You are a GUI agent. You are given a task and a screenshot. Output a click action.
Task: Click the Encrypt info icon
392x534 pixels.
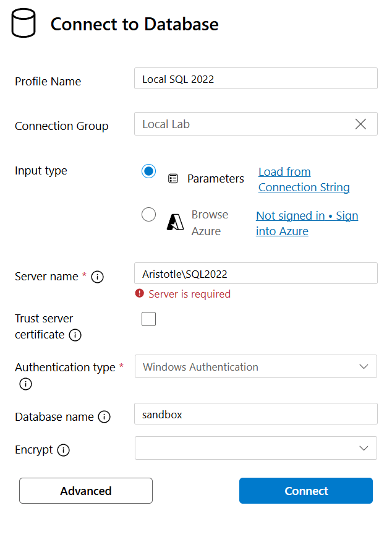tap(63, 450)
